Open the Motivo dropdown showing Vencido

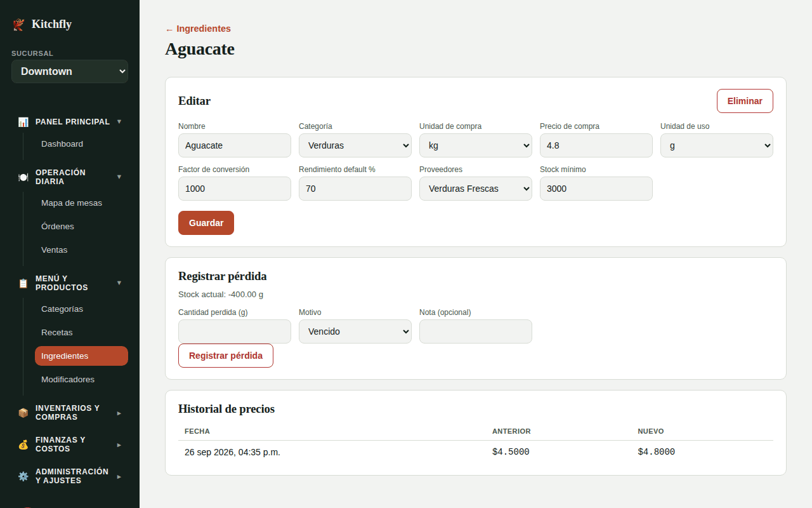click(x=355, y=331)
